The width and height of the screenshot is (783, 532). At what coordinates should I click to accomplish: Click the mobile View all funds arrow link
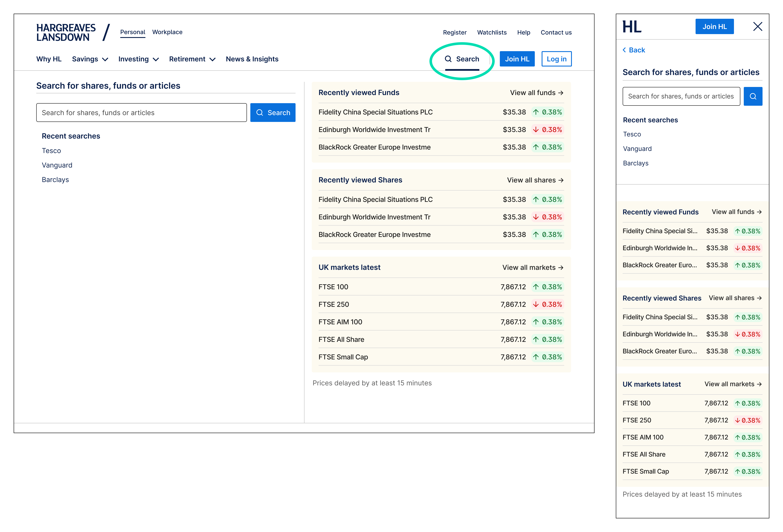pos(737,212)
